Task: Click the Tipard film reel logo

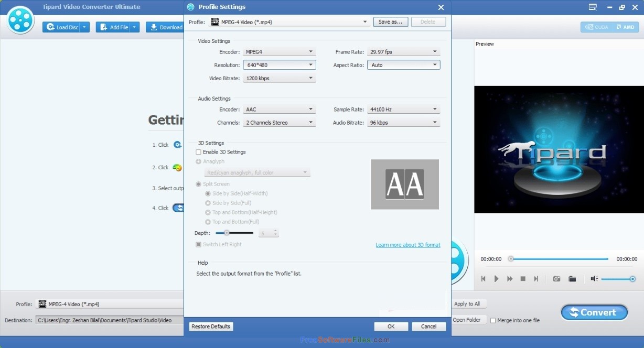Action: click(20, 20)
